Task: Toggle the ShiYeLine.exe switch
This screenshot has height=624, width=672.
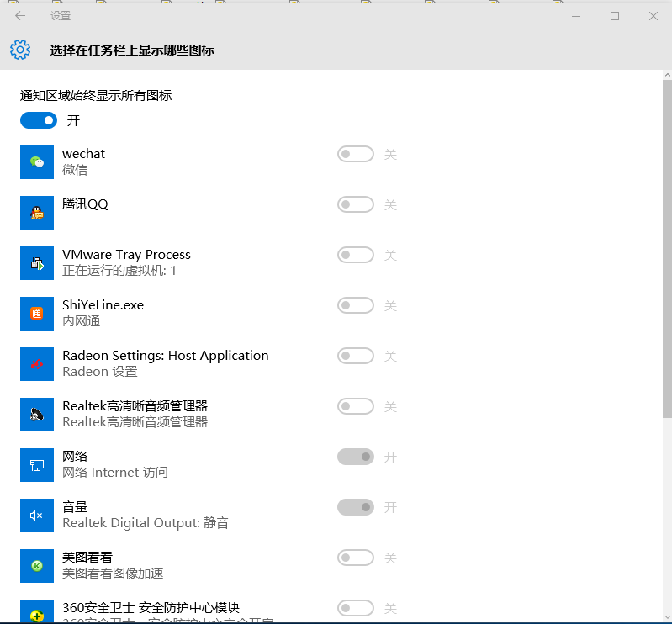Action: pyautogui.click(x=355, y=305)
